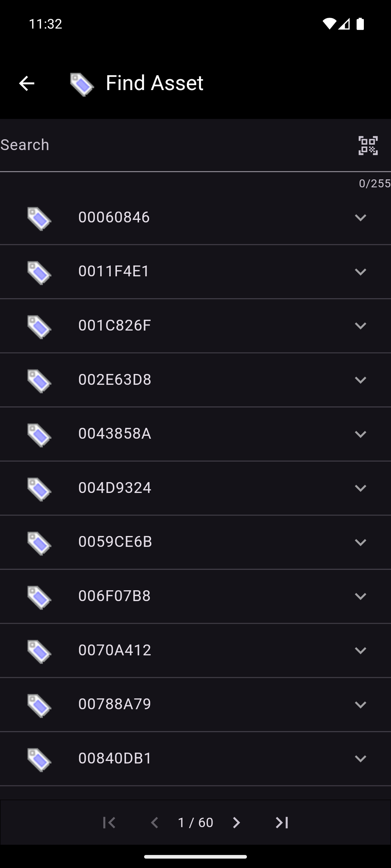Expand asset 004D9324 chevron
The height and width of the screenshot is (868, 391).
click(x=360, y=488)
